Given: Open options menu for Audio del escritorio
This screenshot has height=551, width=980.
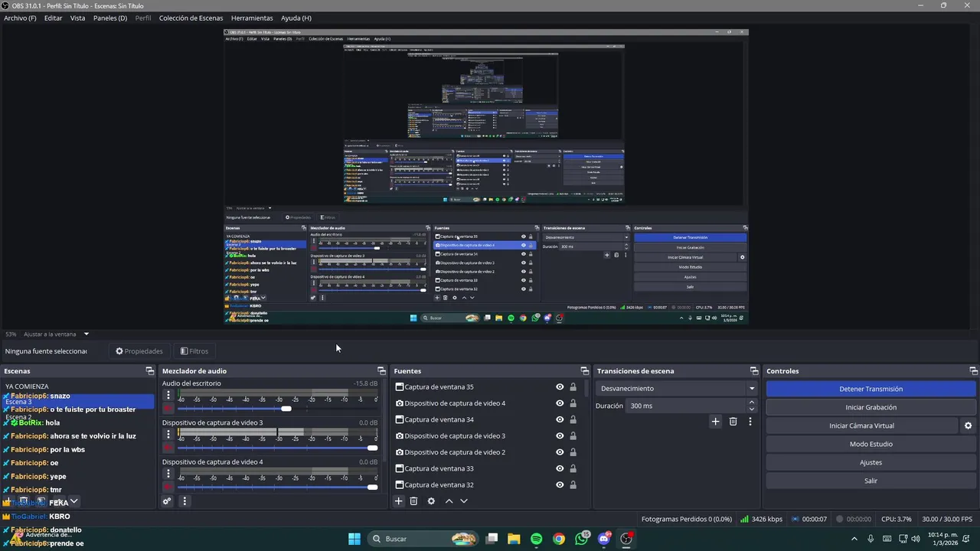Looking at the screenshot, I should 168,396.
